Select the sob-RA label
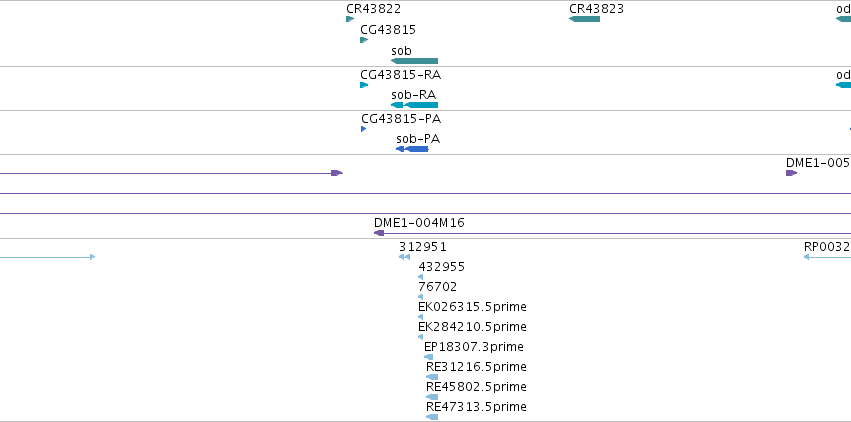 pyautogui.click(x=414, y=95)
